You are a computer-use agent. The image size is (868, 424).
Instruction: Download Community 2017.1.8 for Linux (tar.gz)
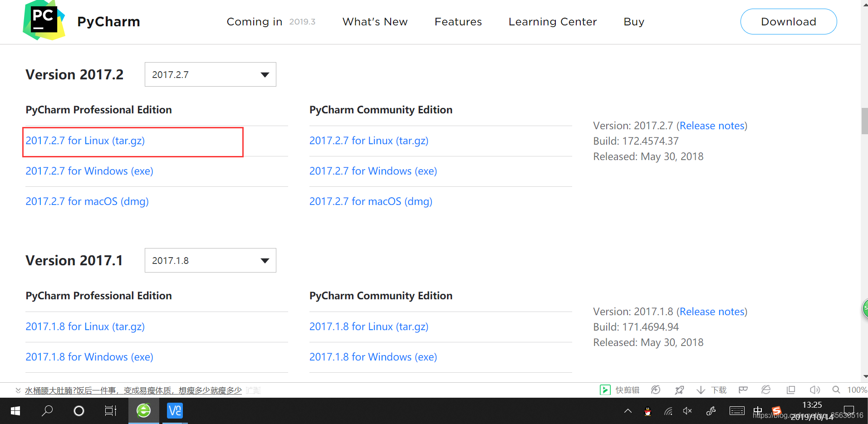[369, 327]
